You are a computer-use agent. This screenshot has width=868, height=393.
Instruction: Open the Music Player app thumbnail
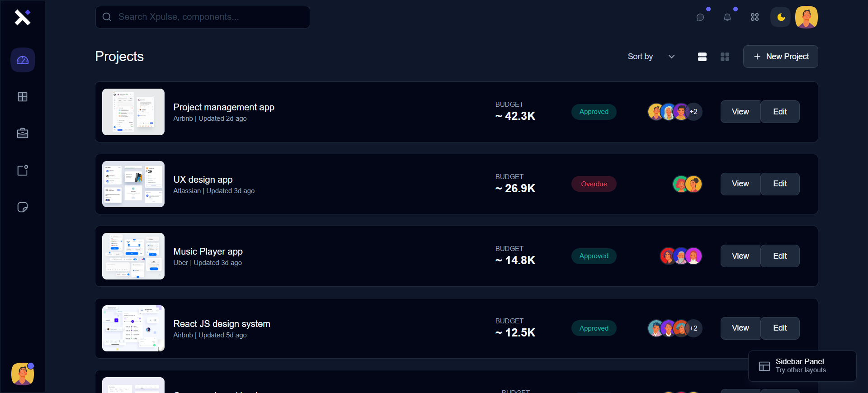[133, 256]
